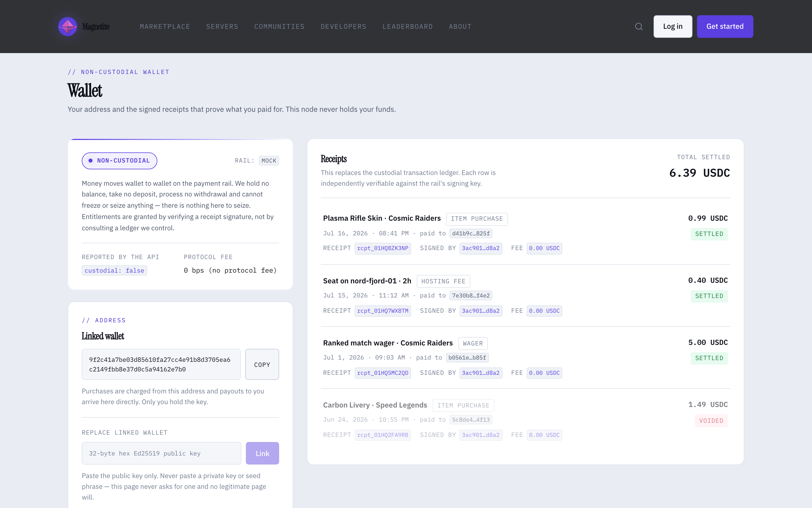Select the Developers nav item
The image size is (812, 508).
click(x=344, y=27)
